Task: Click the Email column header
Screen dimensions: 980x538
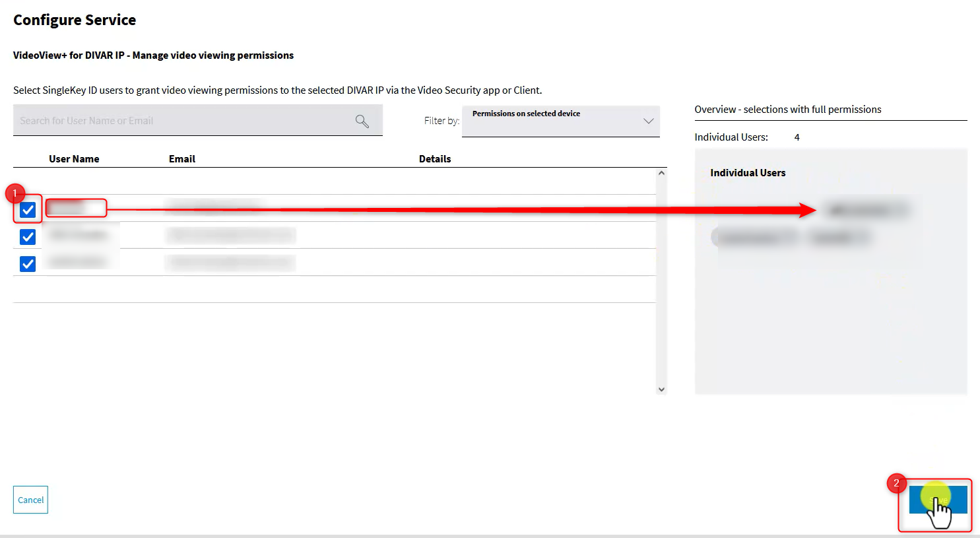Action: 181,159
